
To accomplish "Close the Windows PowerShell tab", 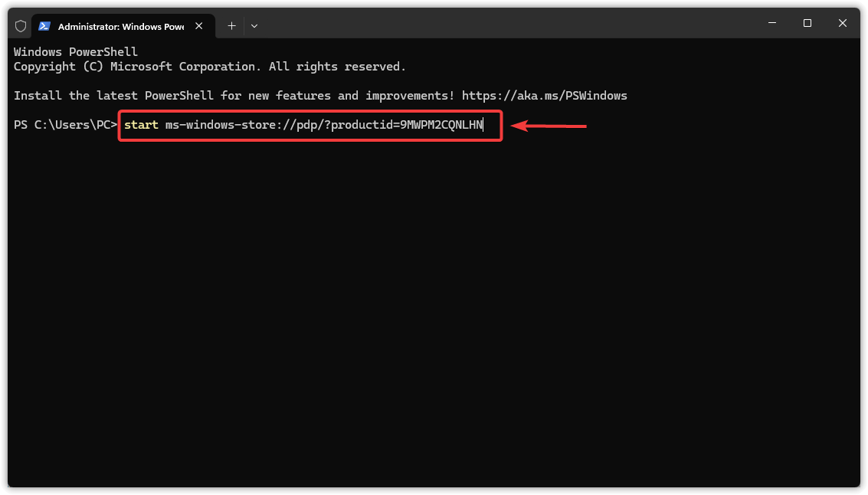I will tap(198, 26).
